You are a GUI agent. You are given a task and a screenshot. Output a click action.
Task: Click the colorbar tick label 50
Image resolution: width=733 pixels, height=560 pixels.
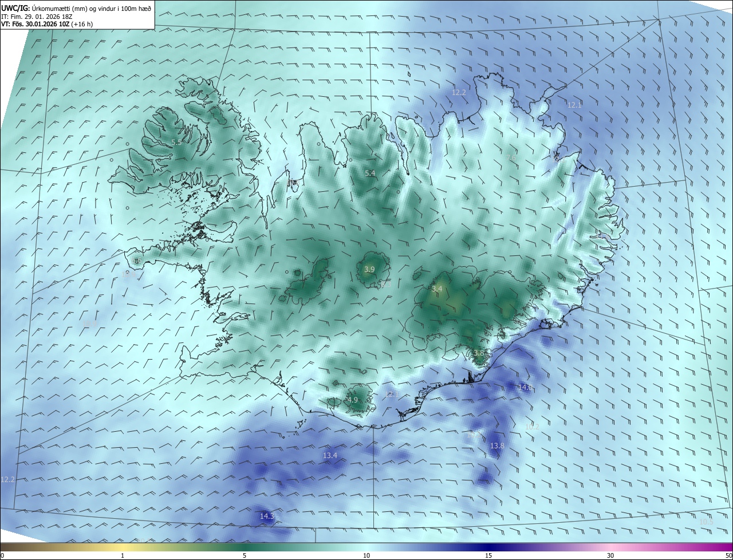pyautogui.click(x=728, y=555)
